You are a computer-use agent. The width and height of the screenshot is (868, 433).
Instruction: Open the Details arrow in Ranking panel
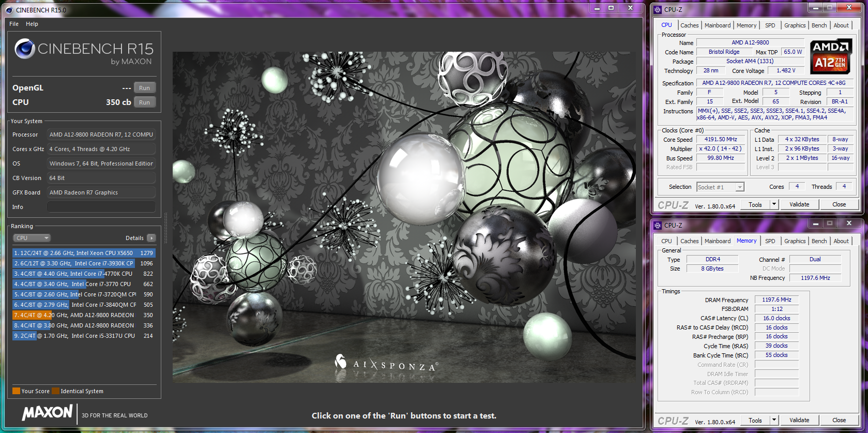click(151, 238)
